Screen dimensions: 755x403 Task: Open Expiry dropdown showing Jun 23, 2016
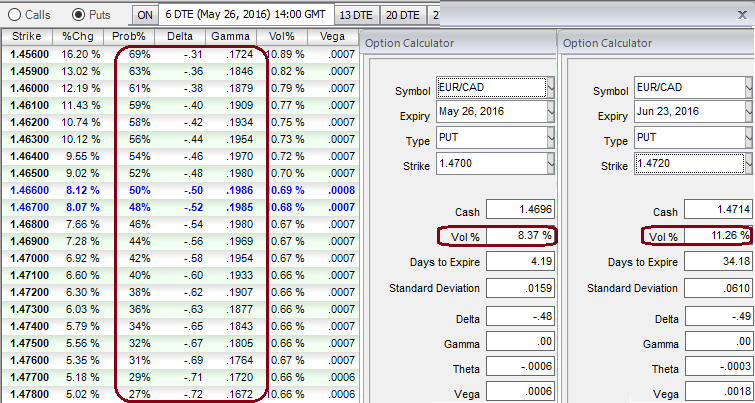tap(749, 112)
